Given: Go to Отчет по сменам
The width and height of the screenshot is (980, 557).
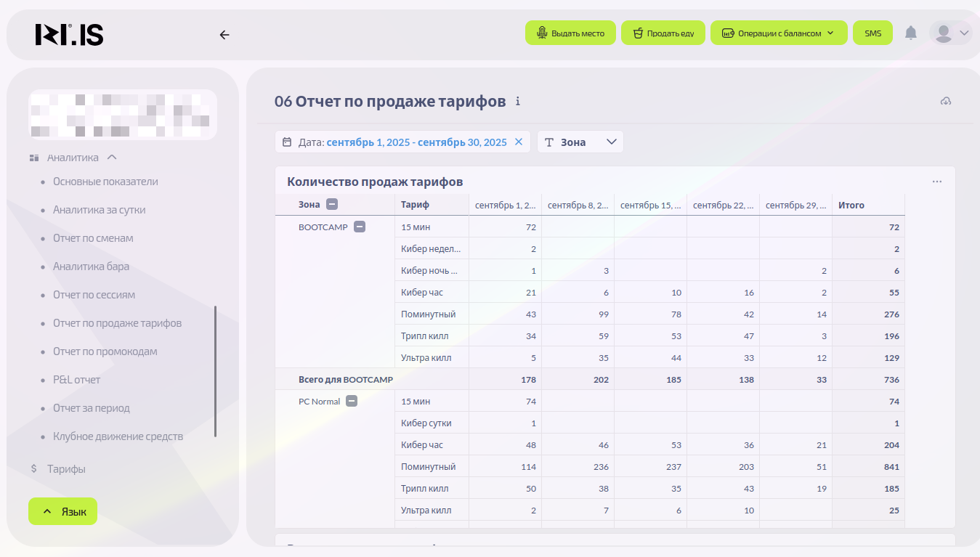Looking at the screenshot, I should coord(93,238).
